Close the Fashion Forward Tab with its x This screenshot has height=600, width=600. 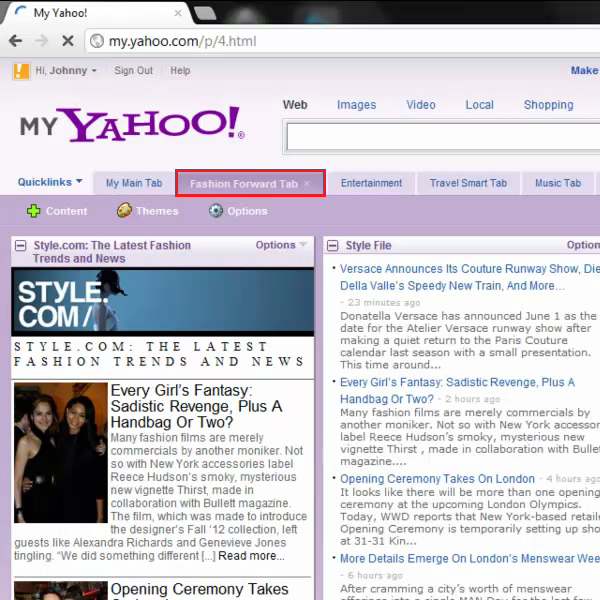307,184
